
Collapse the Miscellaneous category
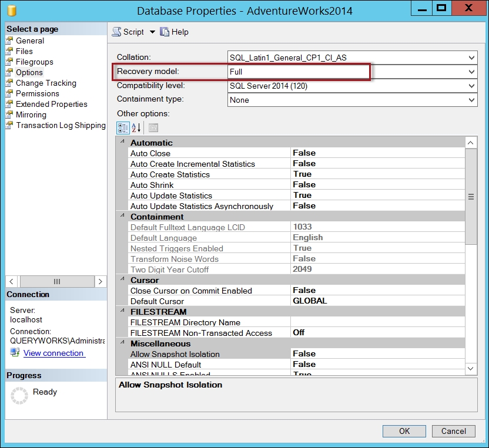123,342
